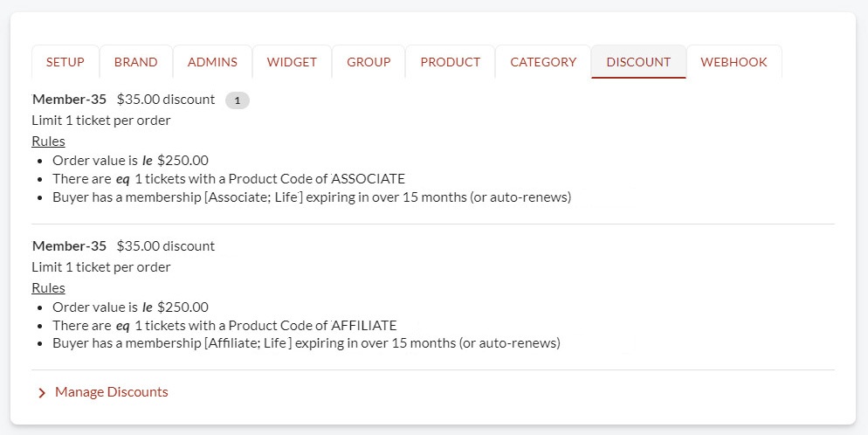Viewport: 868px width, 435px height.
Task: Click the second Member-35 discount title
Action: pos(69,246)
